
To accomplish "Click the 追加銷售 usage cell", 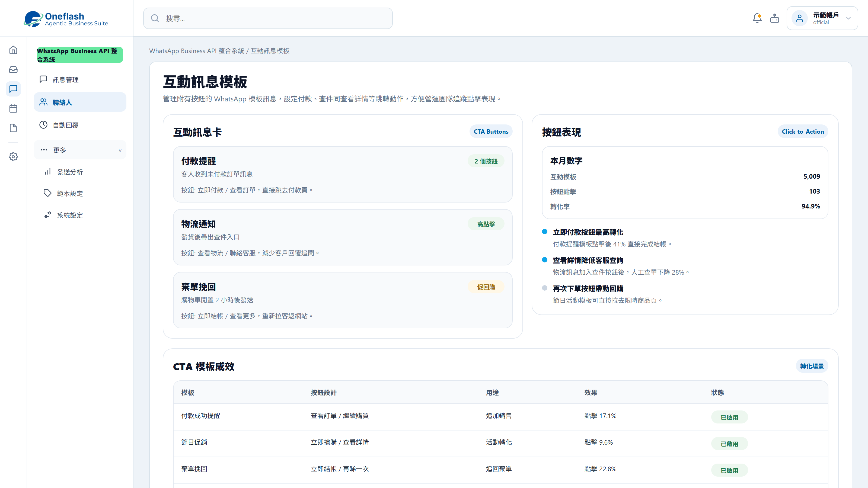I will (499, 416).
